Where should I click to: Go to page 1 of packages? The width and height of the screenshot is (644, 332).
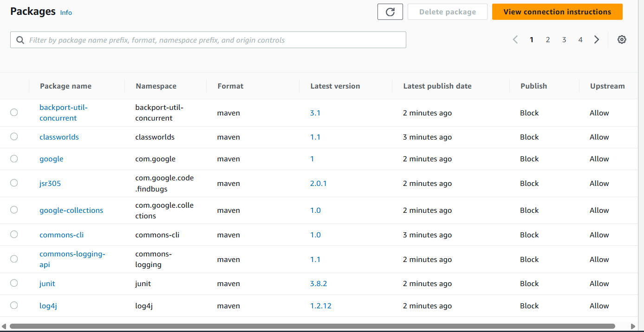pyautogui.click(x=532, y=40)
